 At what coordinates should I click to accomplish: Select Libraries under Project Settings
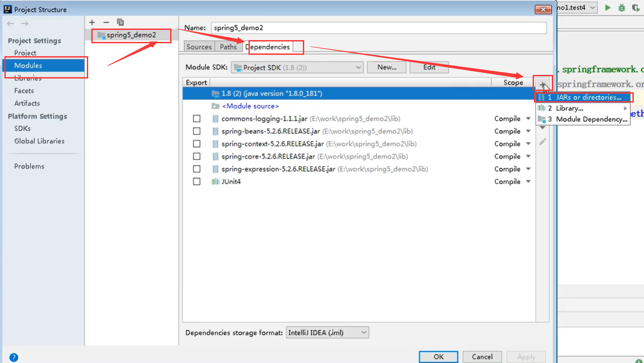pos(28,78)
